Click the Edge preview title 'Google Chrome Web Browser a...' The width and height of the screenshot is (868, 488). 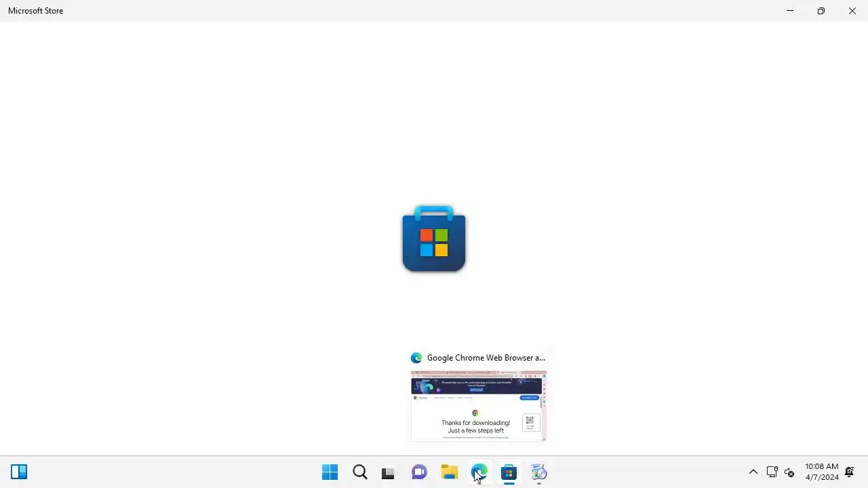tap(486, 358)
